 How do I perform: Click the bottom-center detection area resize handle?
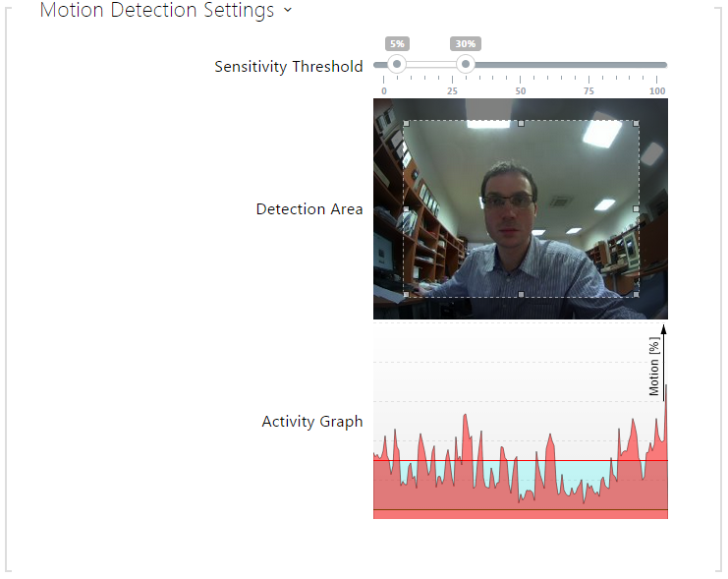click(521, 295)
